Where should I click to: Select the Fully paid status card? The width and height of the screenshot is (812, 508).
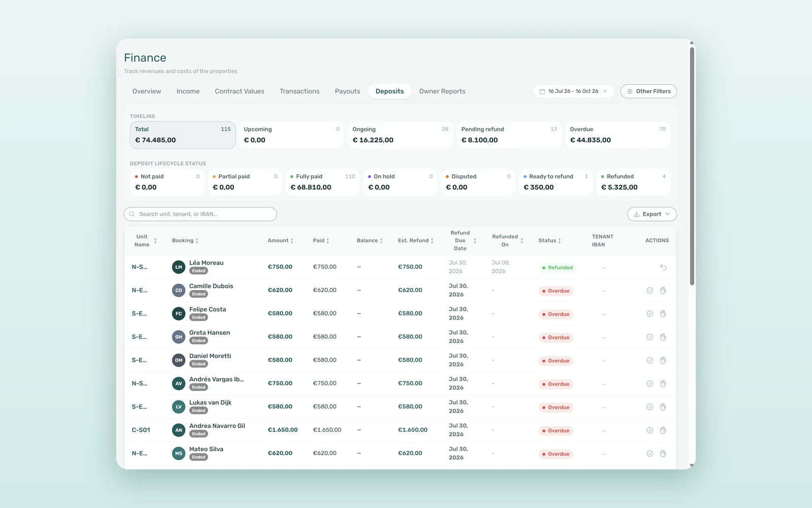[x=323, y=182]
